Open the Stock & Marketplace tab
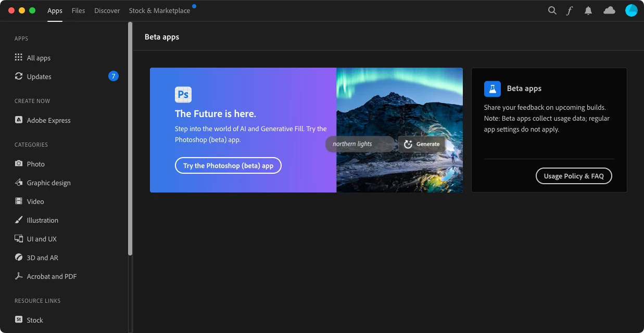644x333 pixels. [159, 10]
